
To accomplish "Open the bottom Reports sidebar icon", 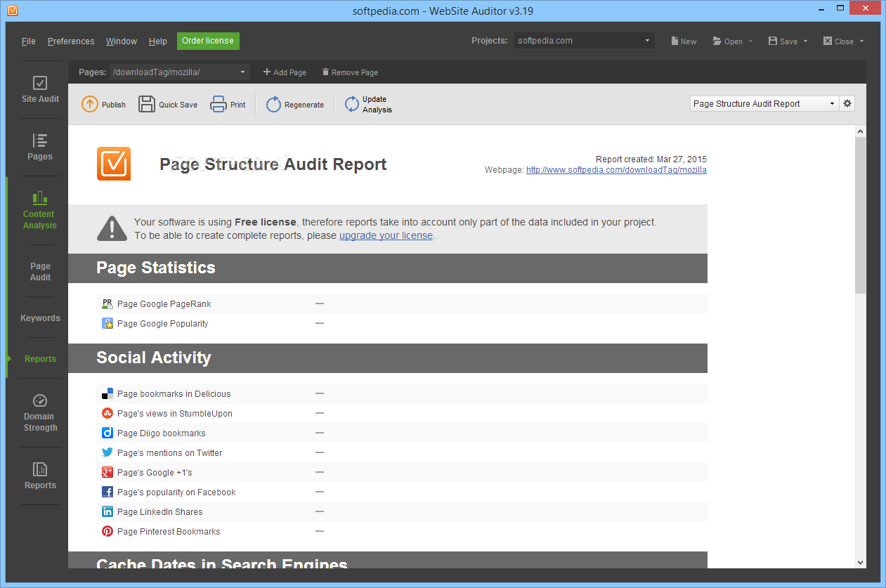I will 40,469.
